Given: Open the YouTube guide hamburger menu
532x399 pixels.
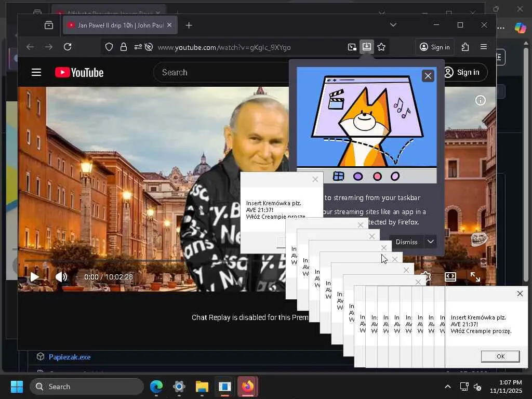Looking at the screenshot, I should (x=36, y=72).
